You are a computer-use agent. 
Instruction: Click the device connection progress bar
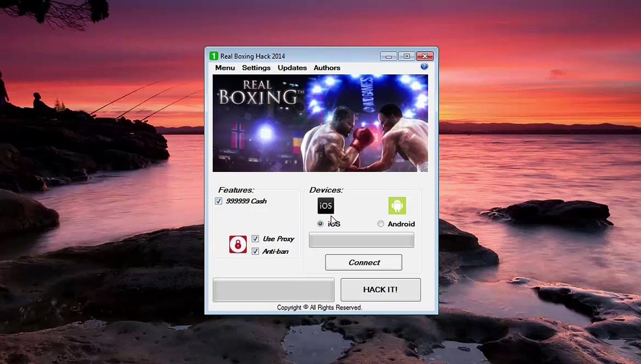click(361, 241)
